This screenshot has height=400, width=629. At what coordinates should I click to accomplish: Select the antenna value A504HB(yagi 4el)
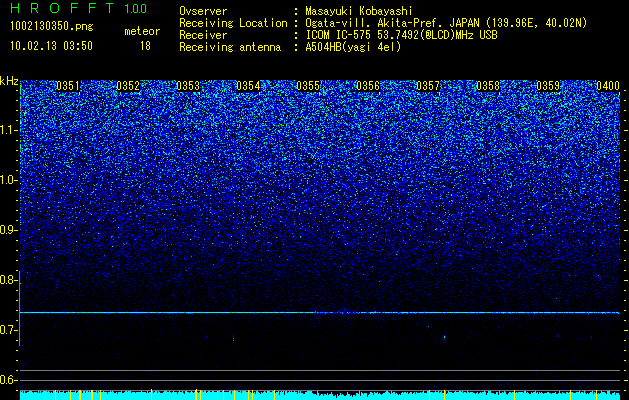[353, 47]
